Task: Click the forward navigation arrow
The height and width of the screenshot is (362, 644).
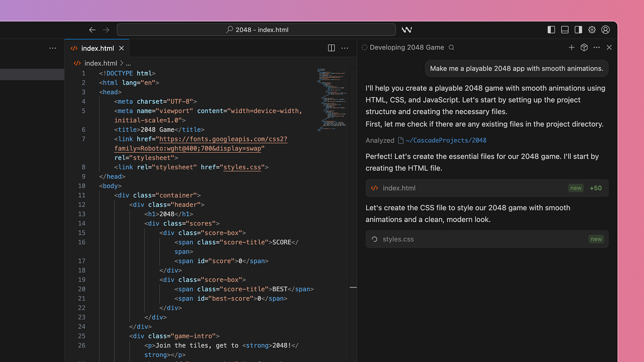Action: (106, 30)
